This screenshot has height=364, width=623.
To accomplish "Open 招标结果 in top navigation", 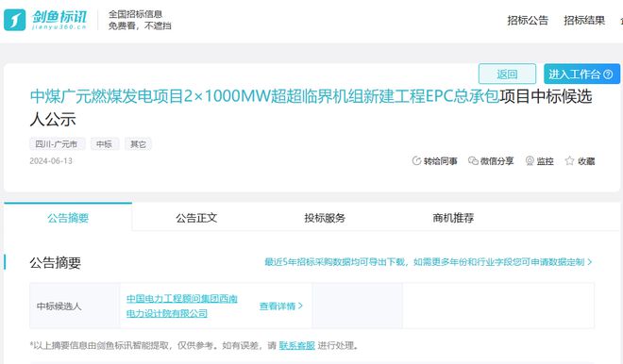I will click(x=584, y=20).
